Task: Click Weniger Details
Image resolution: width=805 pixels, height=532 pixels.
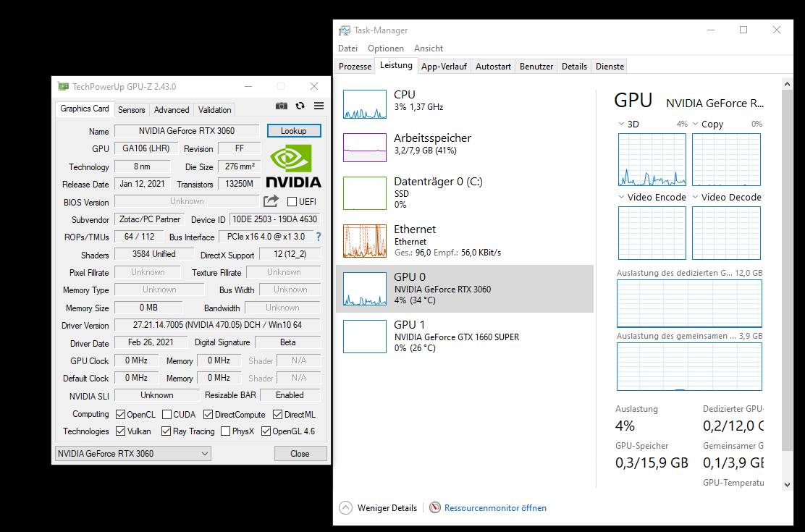Action: (x=387, y=508)
